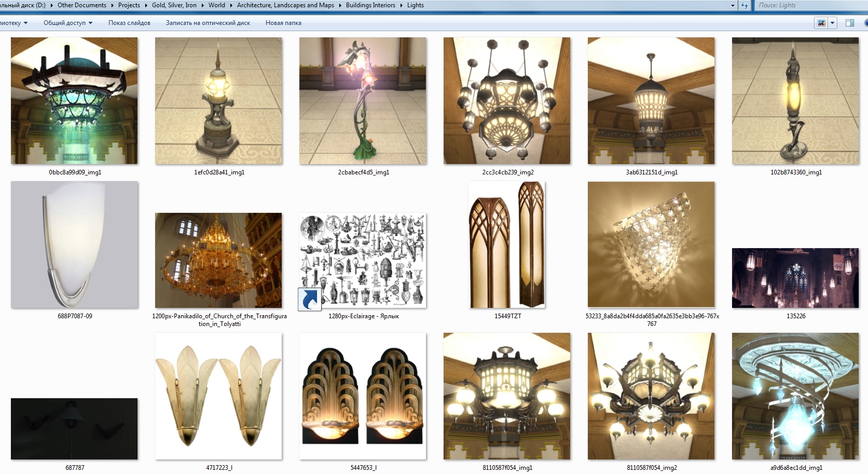Expand the arrow after 'Buildings Interiors' breadcrumb

coord(402,5)
